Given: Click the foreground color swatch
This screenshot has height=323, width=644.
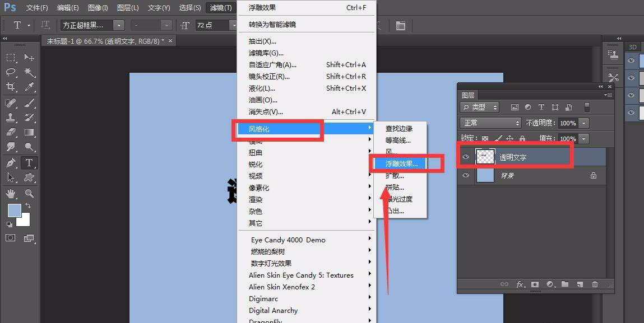Looking at the screenshot, I should coord(15,210).
